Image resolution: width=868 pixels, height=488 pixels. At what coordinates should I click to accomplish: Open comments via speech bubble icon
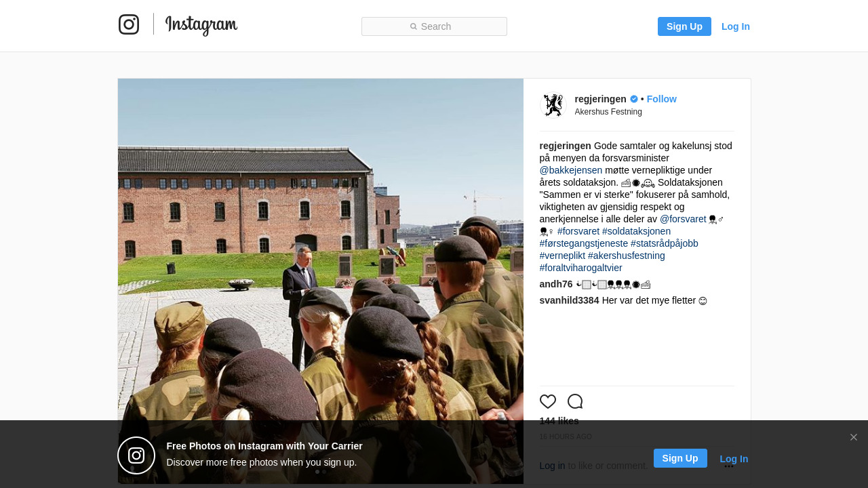575,401
